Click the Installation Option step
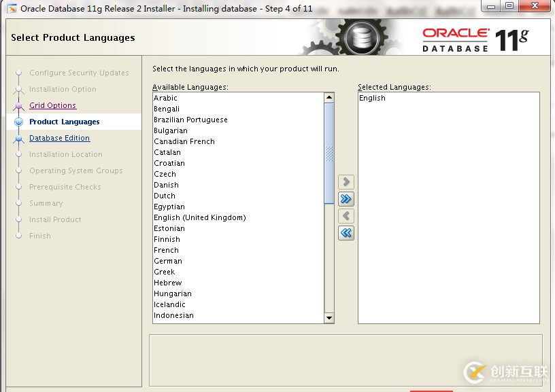Image resolution: width=555 pixels, height=392 pixels. tap(63, 89)
